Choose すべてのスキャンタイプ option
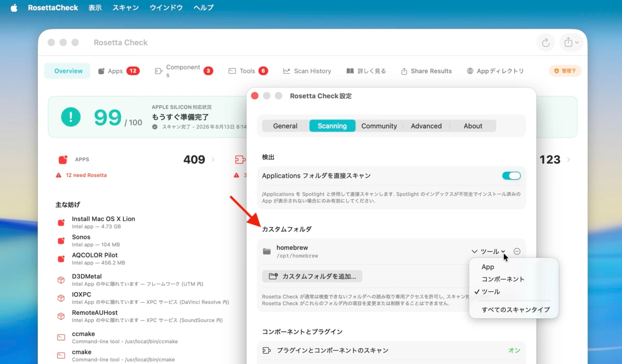Image resolution: width=622 pixels, height=364 pixels. click(514, 310)
